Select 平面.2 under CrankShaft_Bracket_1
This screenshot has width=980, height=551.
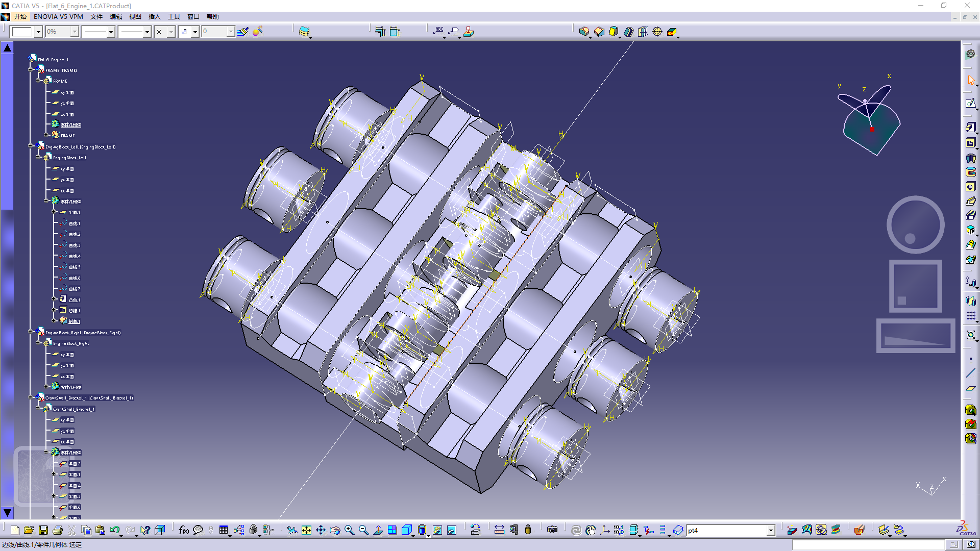75,464
